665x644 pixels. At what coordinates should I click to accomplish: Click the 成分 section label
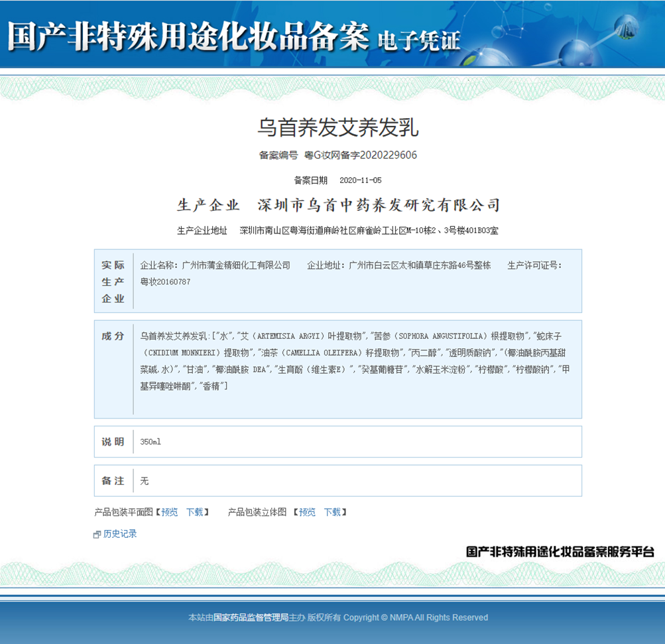point(113,336)
